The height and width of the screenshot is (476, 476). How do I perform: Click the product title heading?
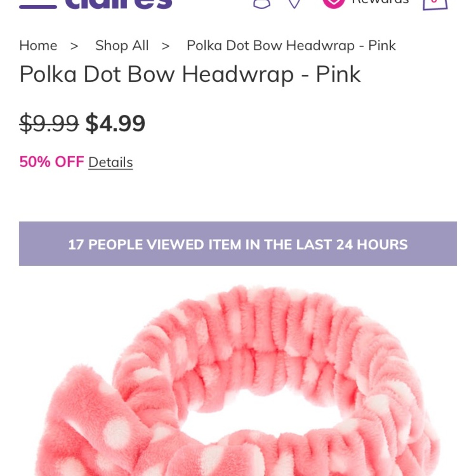[x=190, y=74]
